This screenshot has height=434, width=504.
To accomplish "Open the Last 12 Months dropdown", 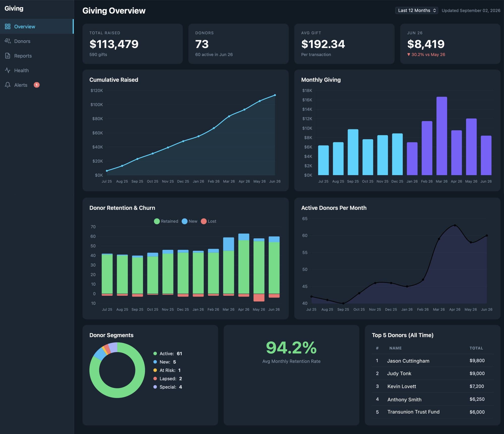I will tap(417, 10).
